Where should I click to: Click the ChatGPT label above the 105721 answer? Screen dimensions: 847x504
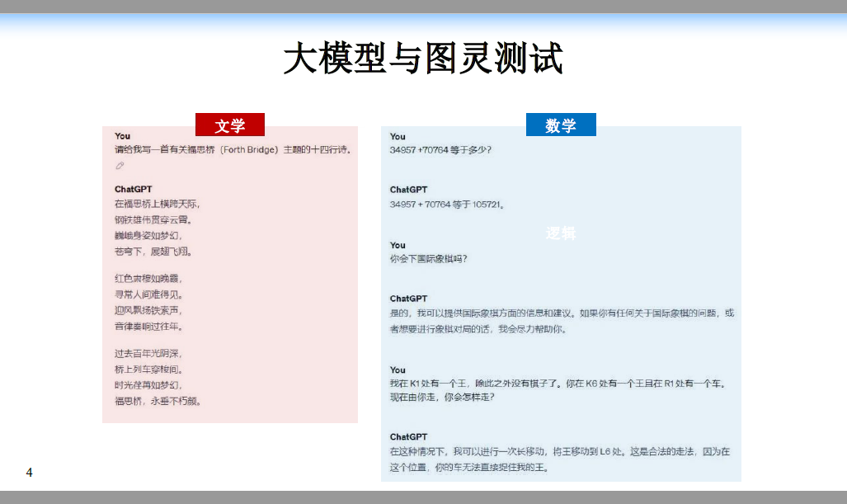pos(408,190)
